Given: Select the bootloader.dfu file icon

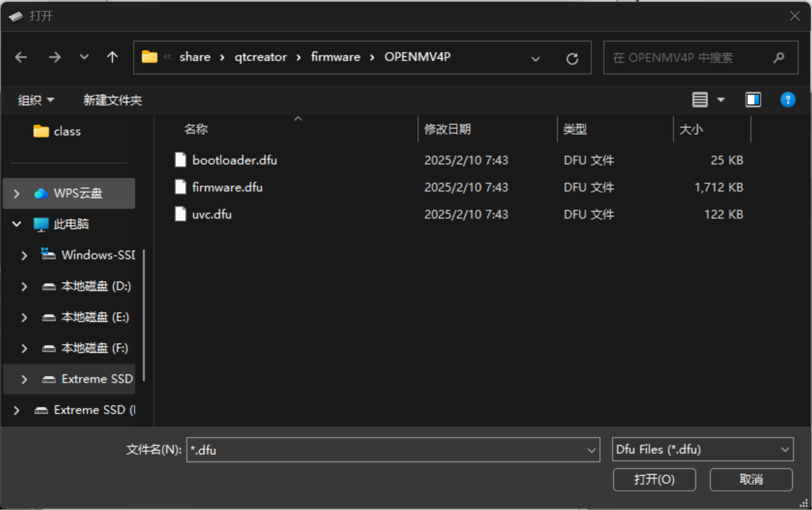Looking at the screenshot, I should (x=180, y=159).
